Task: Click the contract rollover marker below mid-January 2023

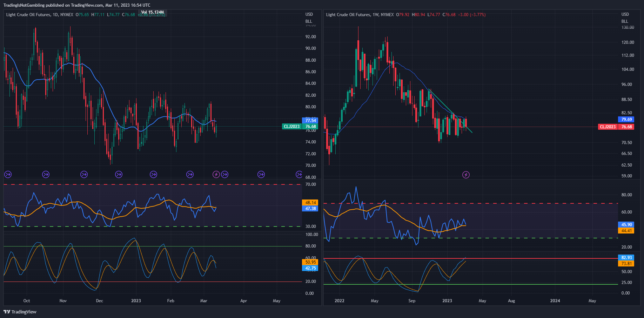Action: pyautogui.click(x=153, y=174)
